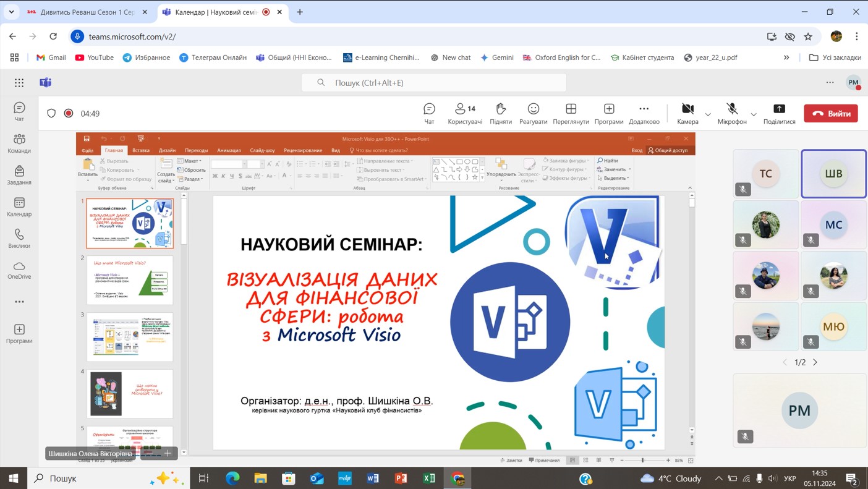
Task: Open PowerPoint from the taskbar
Action: [x=401, y=478]
